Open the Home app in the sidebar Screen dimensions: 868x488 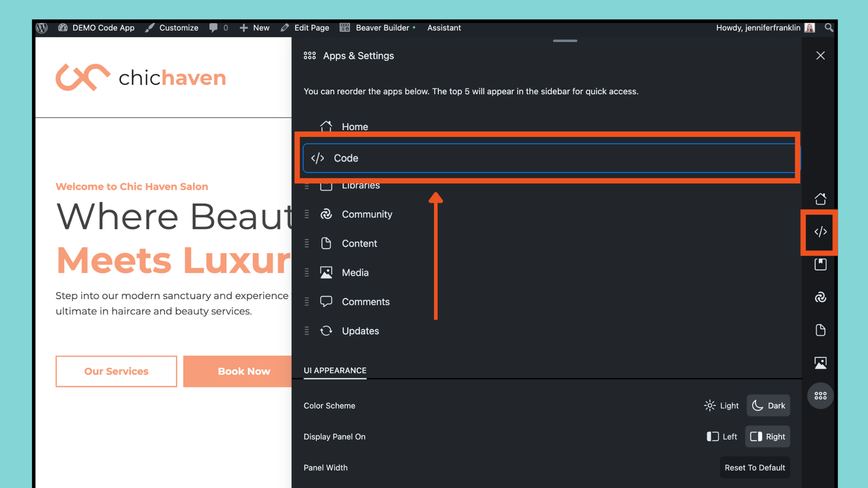820,199
